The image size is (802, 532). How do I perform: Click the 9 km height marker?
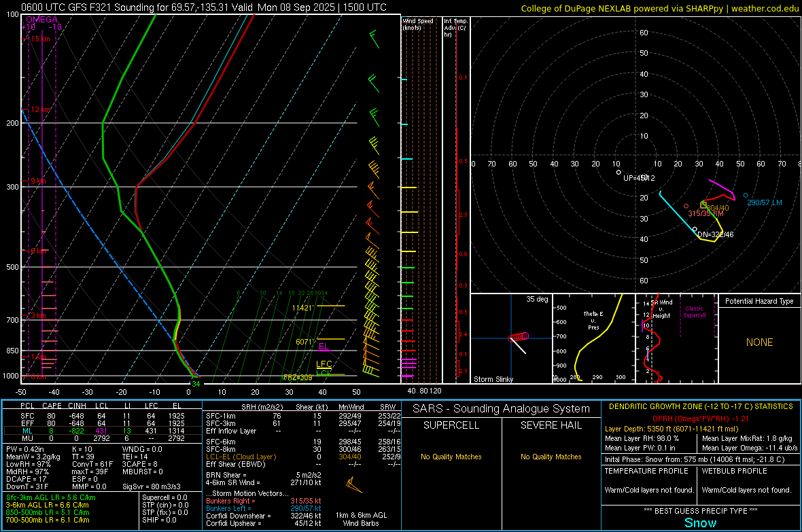[38, 181]
